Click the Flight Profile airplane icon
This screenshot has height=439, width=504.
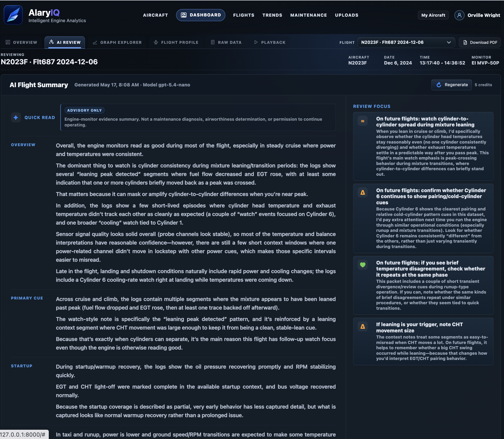tap(156, 42)
